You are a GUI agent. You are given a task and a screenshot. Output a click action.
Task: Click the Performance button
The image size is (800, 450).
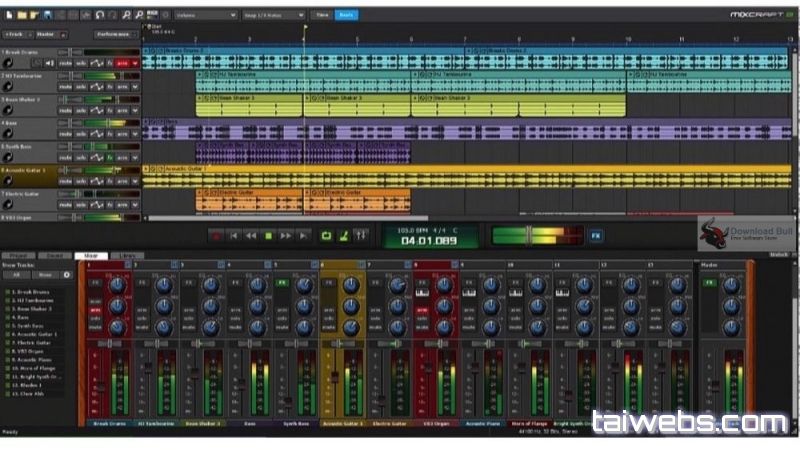[x=113, y=34]
